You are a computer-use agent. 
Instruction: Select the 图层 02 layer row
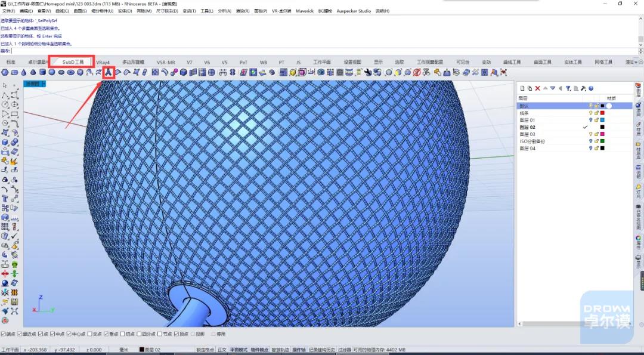click(574, 127)
